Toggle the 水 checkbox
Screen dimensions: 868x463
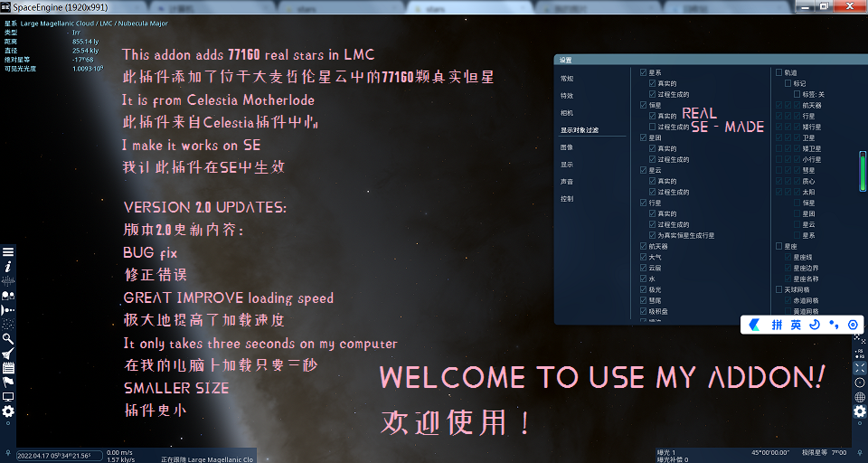643,279
